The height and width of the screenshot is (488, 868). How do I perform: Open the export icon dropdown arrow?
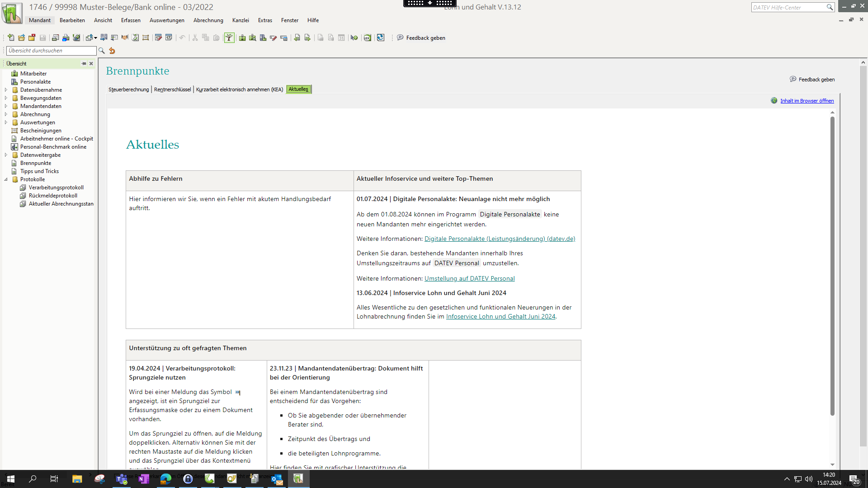(x=95, y=38)
